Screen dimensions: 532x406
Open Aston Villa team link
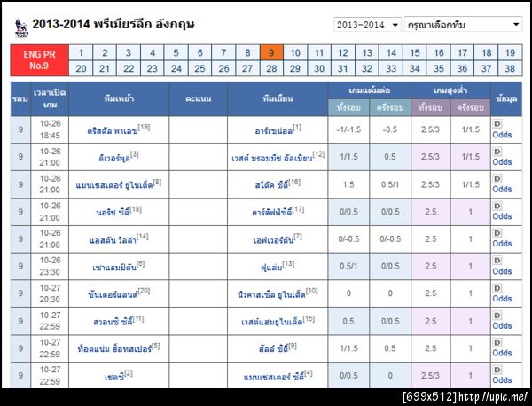(113, 240)
